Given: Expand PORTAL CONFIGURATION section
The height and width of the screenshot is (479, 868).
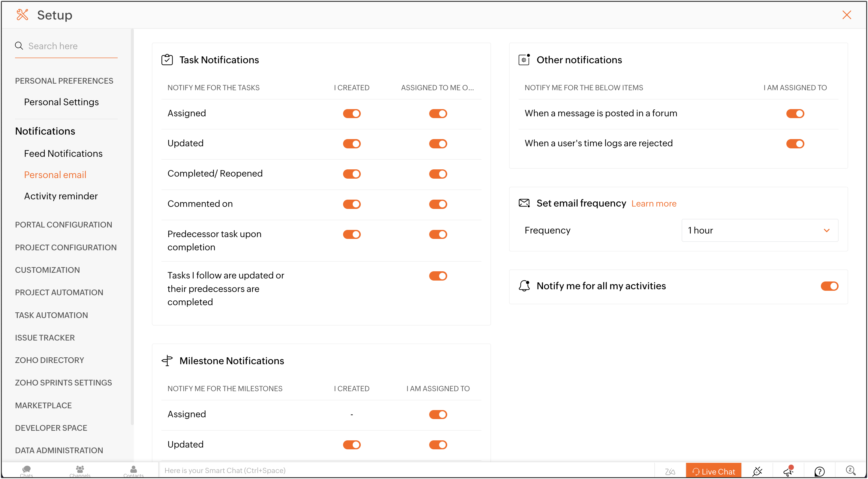Looking at the screenshot, I should (x=63, y=225).
